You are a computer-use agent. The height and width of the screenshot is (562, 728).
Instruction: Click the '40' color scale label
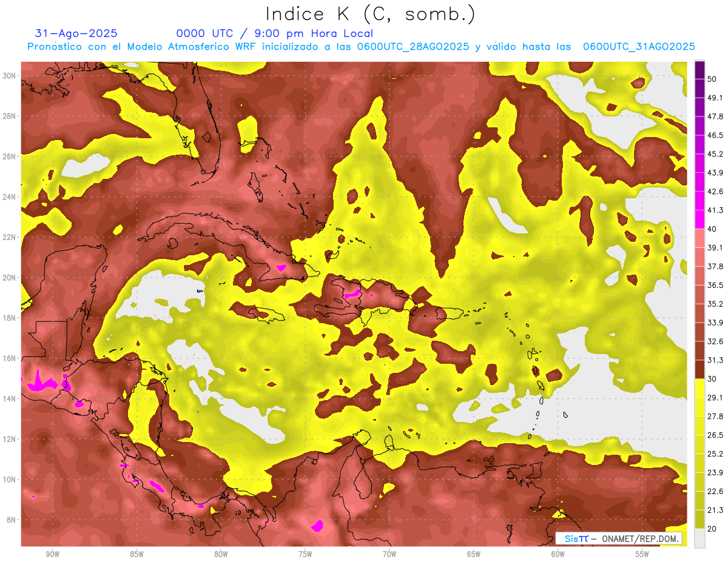pos(712,229)
